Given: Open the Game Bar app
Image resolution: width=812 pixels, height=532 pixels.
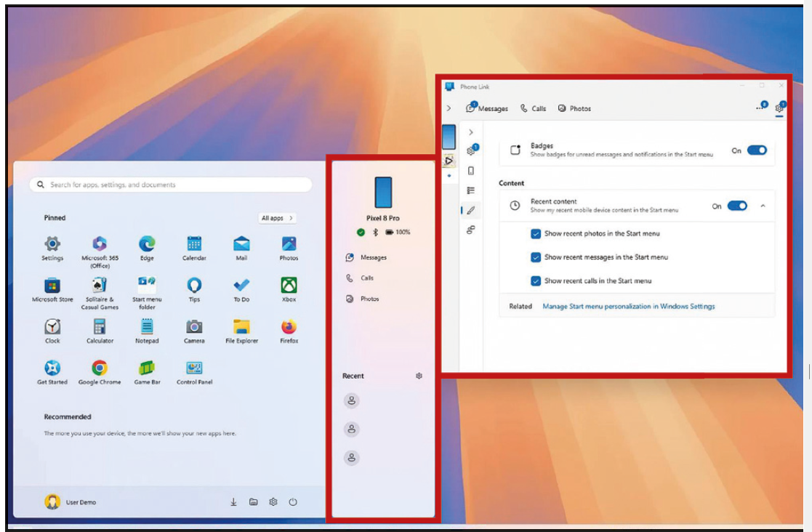Looking at the screenshot, I should coord(147,372).
